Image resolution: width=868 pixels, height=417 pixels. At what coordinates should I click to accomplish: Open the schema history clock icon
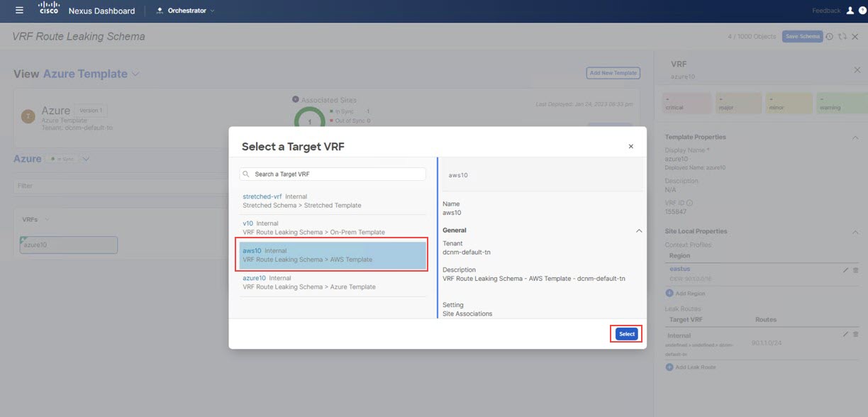tap(830, 36)
